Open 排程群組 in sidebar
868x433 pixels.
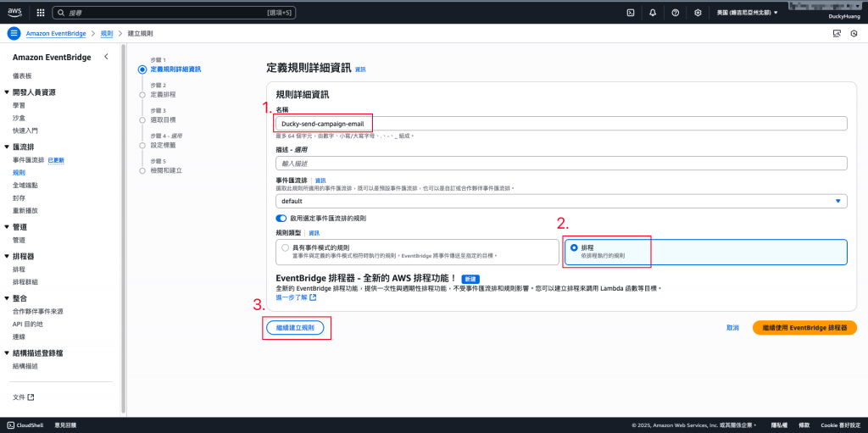pos(25,282)
